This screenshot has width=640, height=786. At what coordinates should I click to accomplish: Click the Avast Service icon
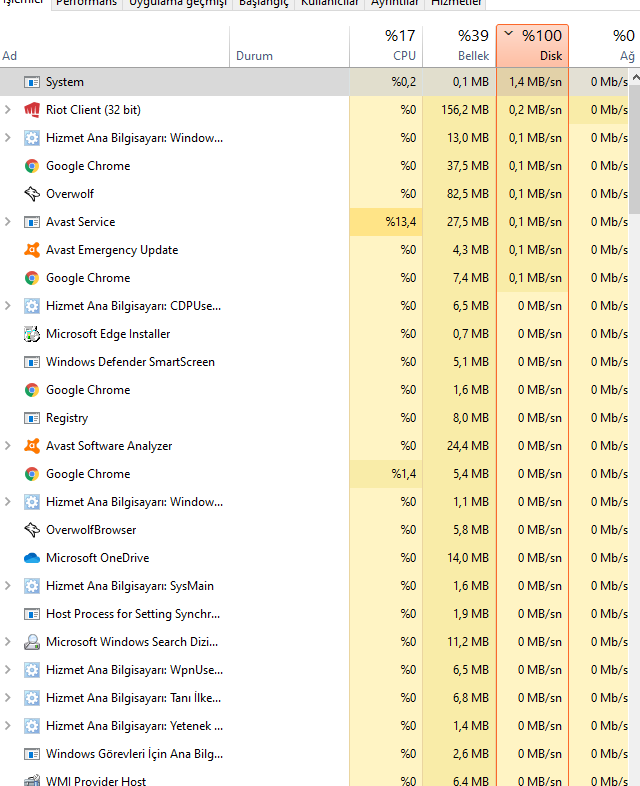(32, 222)
